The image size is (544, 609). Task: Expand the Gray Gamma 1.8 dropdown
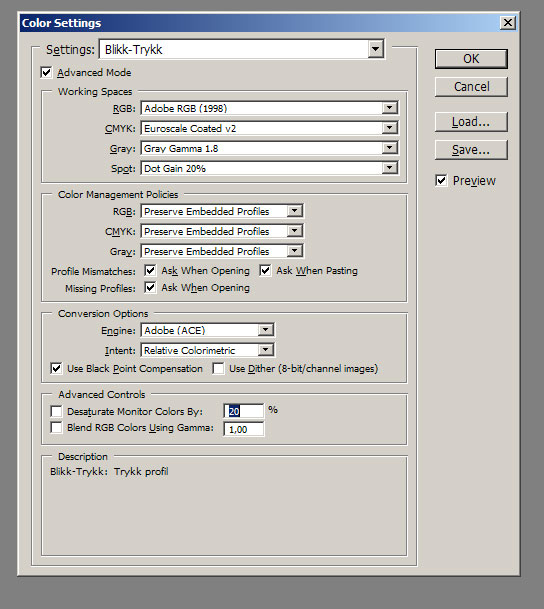pyautogui.click(x=269, y=148)
